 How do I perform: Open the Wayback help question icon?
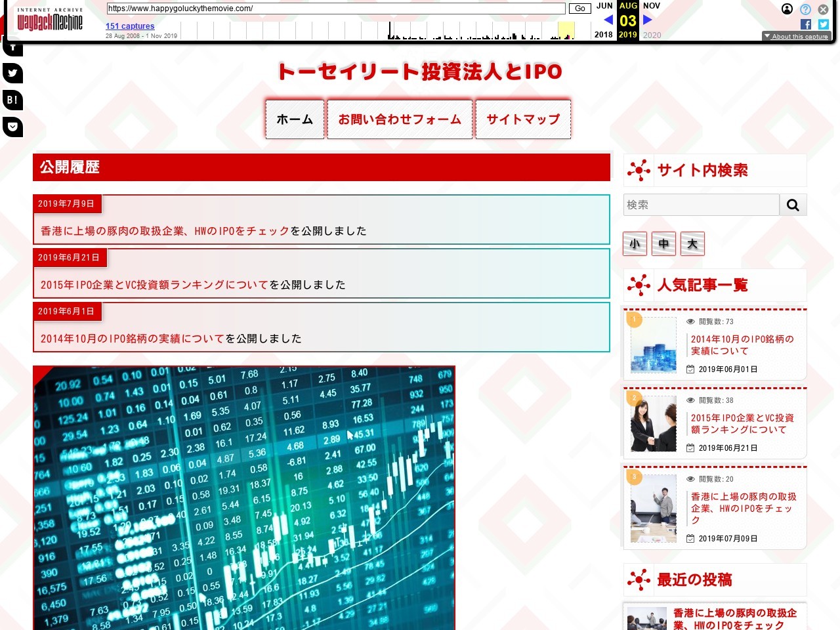(x=805, y=9)
